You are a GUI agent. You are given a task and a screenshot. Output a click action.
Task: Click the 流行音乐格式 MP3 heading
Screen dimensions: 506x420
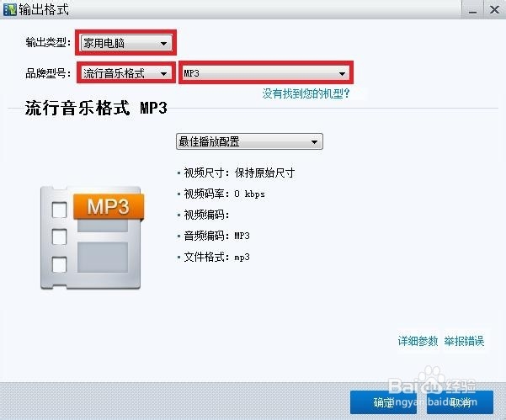click(x=96, y=108)
